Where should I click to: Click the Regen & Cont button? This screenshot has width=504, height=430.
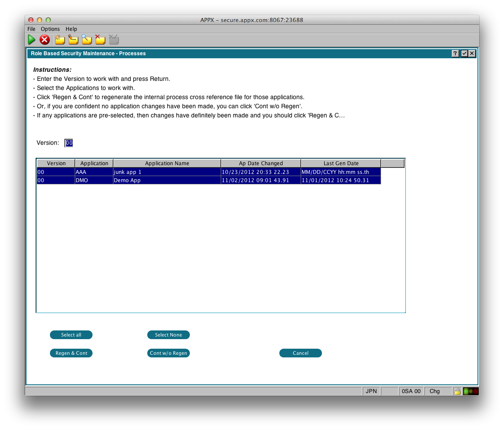pos(71,353)
